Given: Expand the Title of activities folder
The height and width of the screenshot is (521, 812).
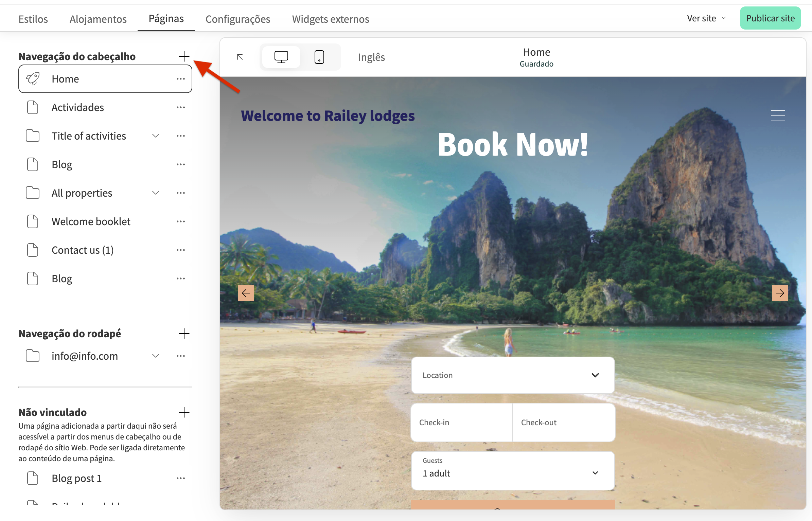Looking at the screenshot, I should [x=156, y=136].
